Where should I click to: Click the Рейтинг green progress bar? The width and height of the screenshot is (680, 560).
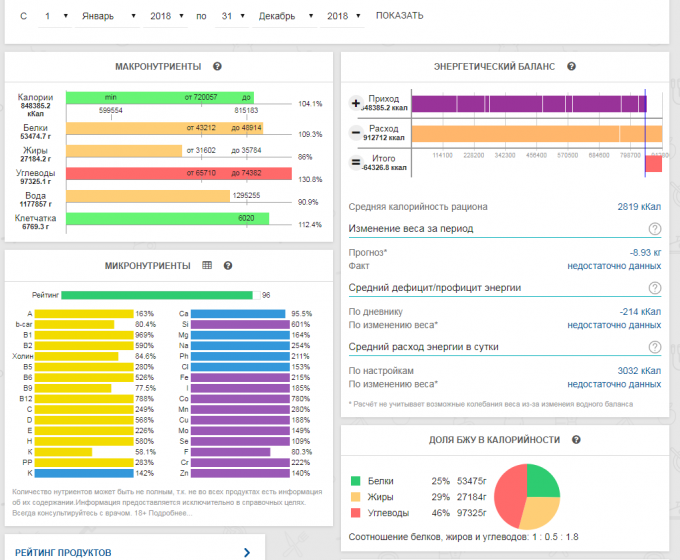(158, 295)
